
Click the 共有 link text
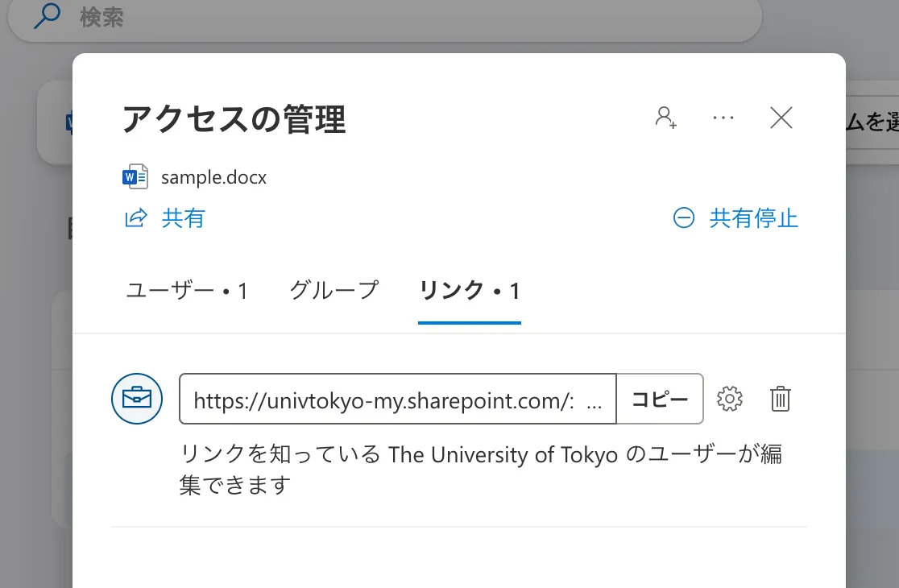point(184,218)
